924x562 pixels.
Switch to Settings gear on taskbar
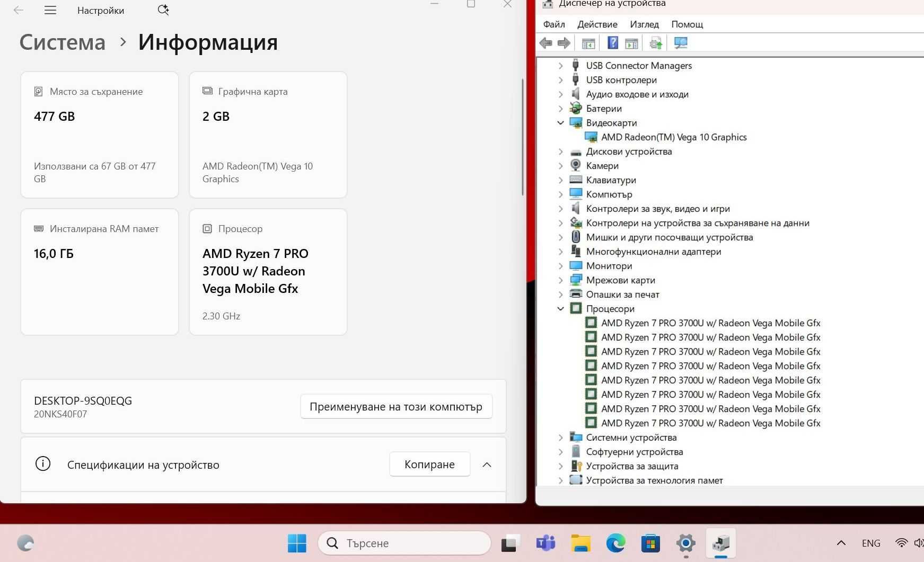[x=685, y=543]
